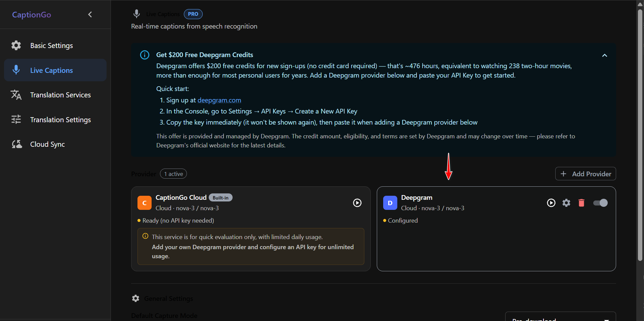Open the deepgram.com link
The width and height of the screenshot is (644, 321).
coord(219,100)
